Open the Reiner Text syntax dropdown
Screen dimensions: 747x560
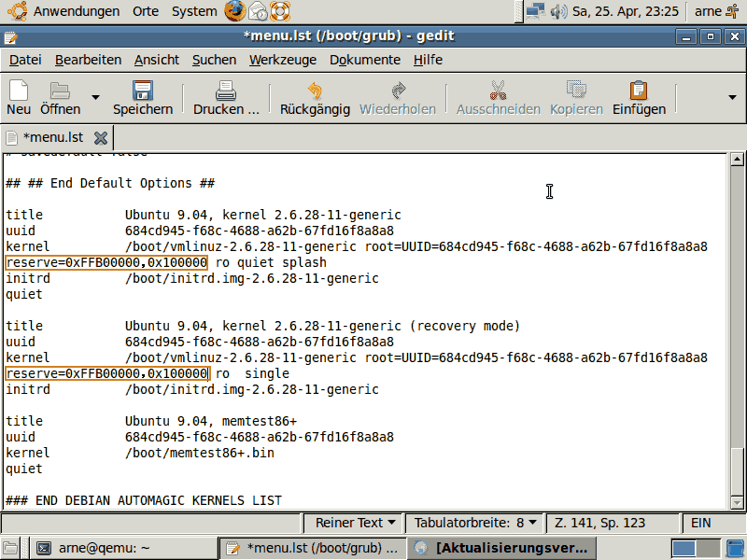(x=355, y=523)
